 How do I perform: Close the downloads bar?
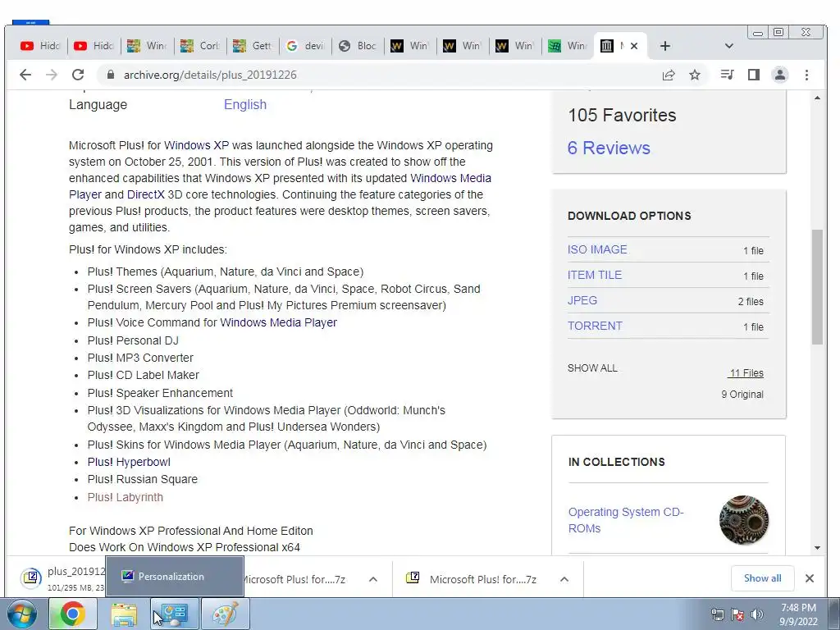(x=810, y=578)
